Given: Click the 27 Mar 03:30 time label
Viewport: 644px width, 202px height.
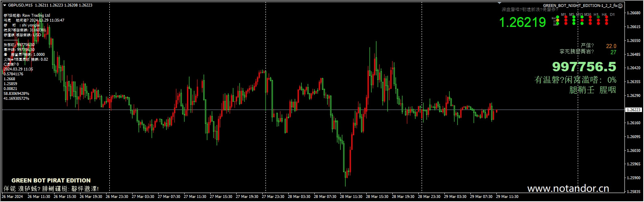Looking at the screenshot, I should pos(143,197).
